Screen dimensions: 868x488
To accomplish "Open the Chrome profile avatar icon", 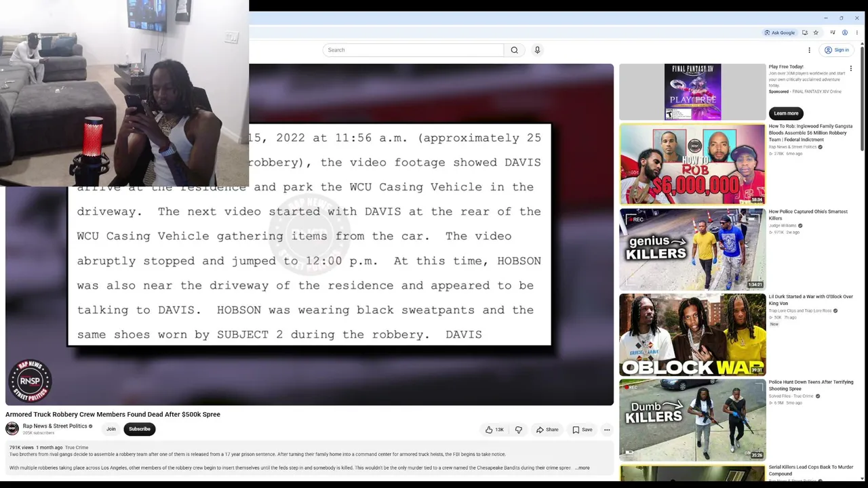I will pos(845,33).
